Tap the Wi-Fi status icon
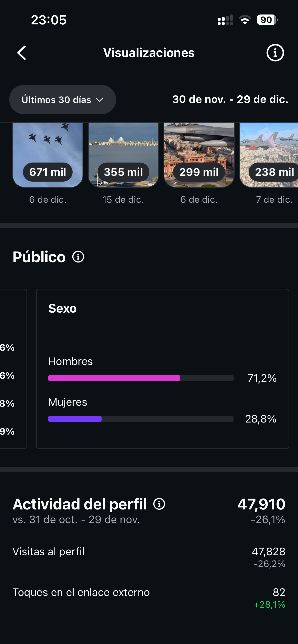 (x=245, y=20)
